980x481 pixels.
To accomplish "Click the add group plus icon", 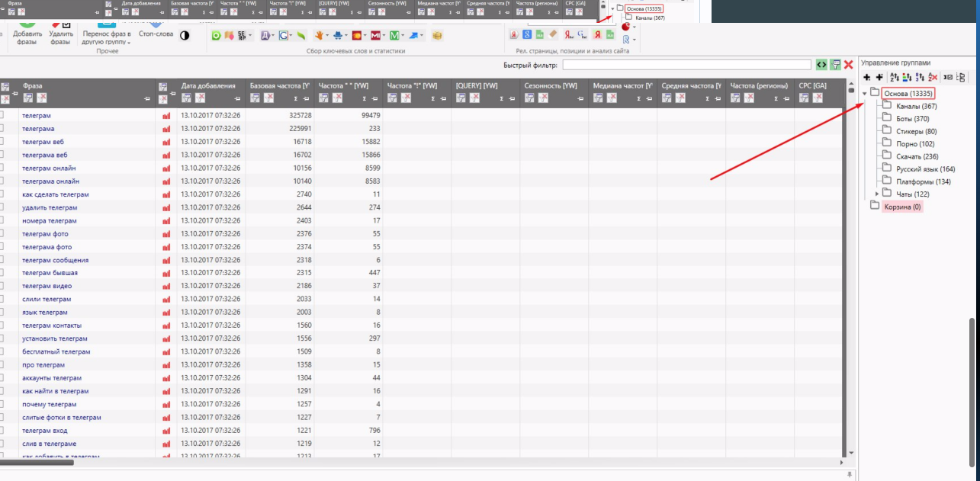I will click(867, 77).
